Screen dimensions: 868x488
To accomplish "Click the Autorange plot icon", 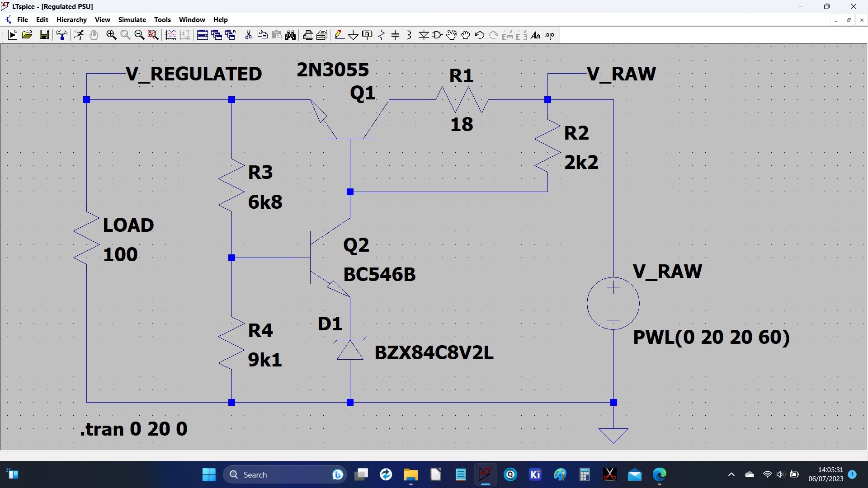I will coord(171,35).
